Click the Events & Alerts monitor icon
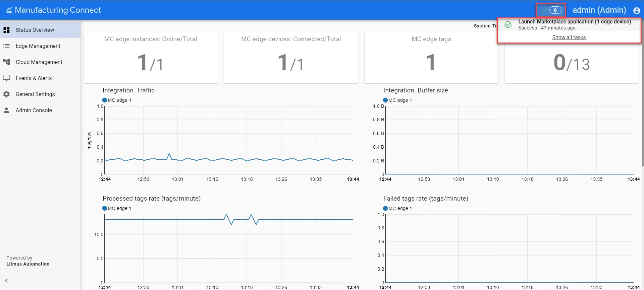 [x=6, y=78]
